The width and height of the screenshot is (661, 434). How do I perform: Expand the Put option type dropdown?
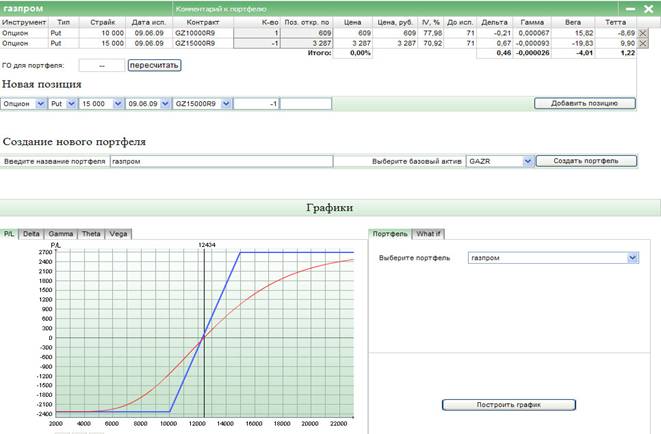[70, 103]
